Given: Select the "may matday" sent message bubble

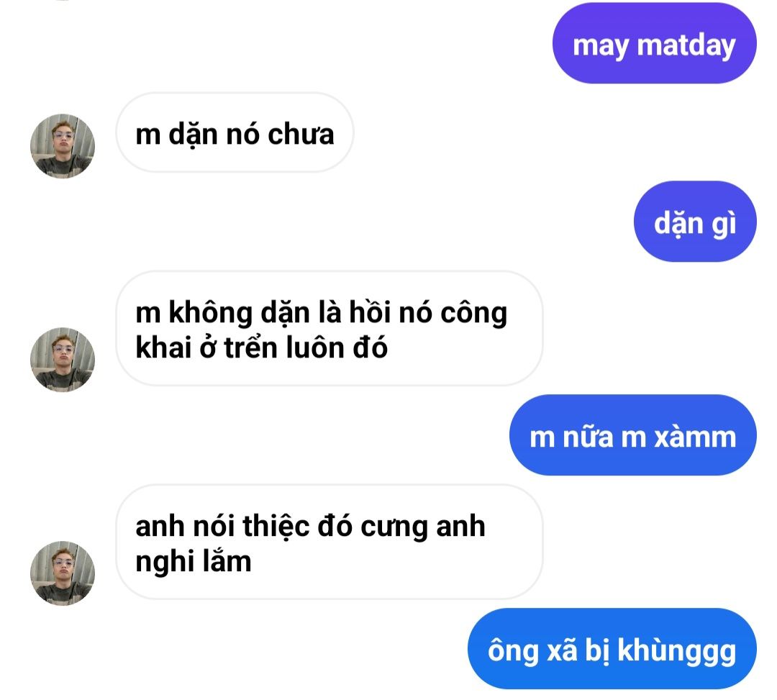Looking at the screenshot, I should [x=654, y=44].
